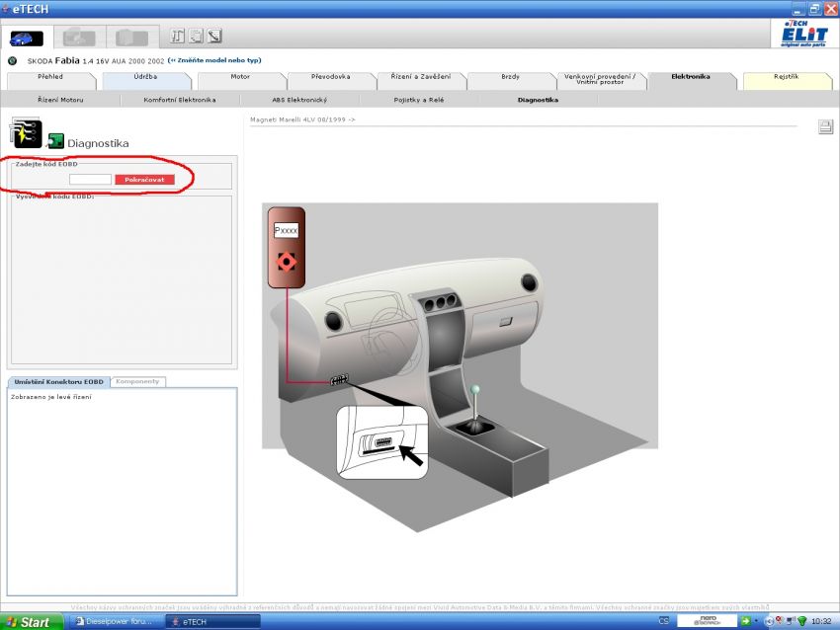
Task: Click the notes document icon in toolbar
Action: (x=196, y=36)
